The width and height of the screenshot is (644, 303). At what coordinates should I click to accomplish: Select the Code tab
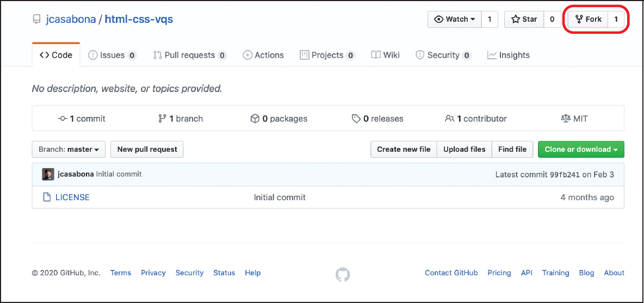point(56,55)
